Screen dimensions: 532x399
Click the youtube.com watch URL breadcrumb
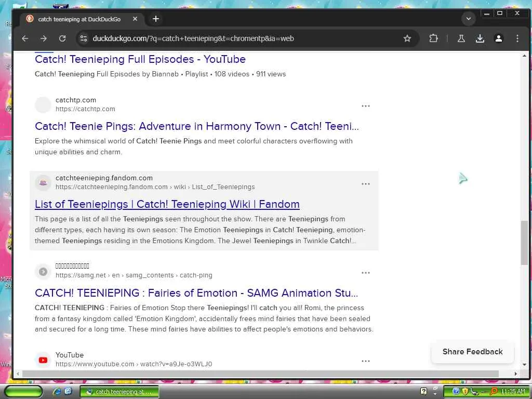pos(134,364)
